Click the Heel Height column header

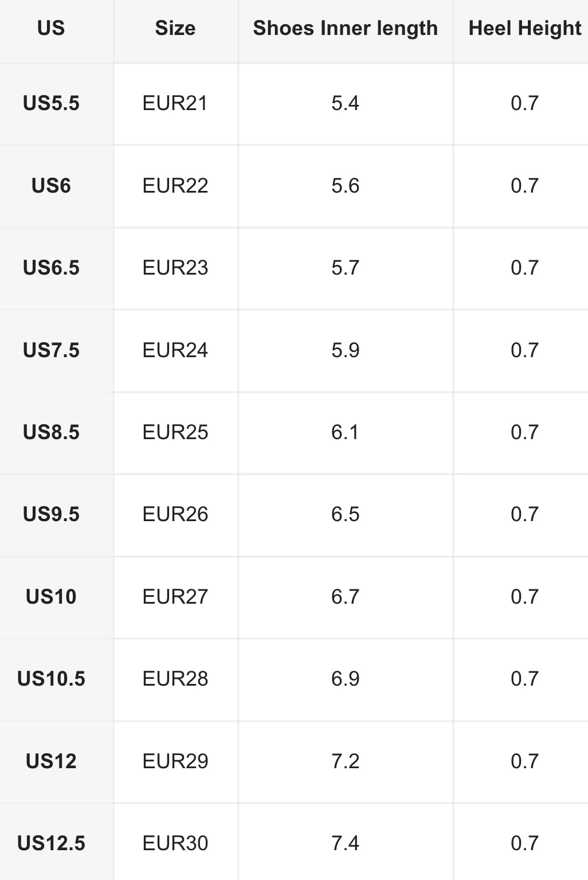524,28
